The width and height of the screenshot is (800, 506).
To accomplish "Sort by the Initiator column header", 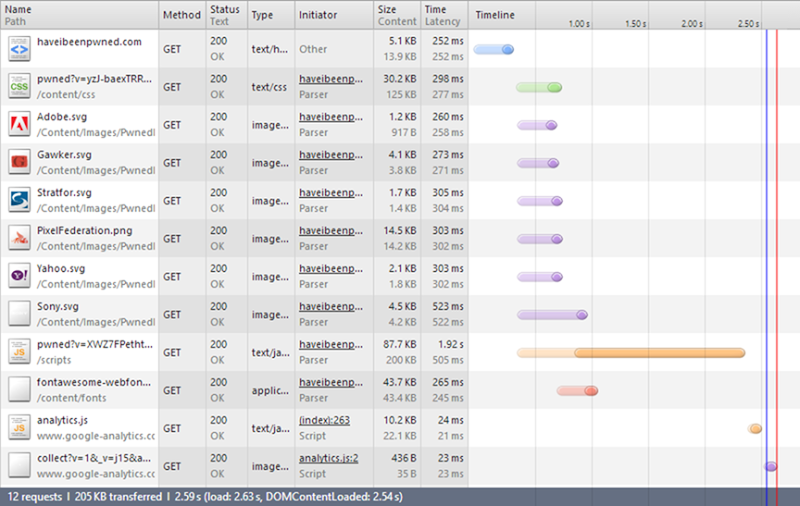I will coord(334,15).
